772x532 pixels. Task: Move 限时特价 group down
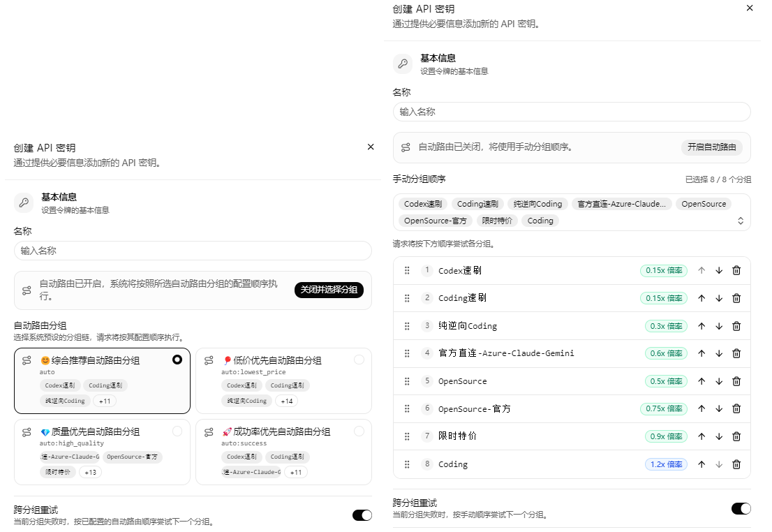(719, 436)
